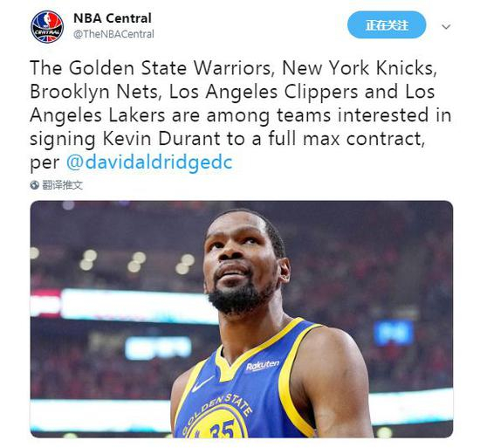The width and height of the screenshot is (480, 448).
Task: Open the @davidaldridgedc mention link
Action: 149,162
